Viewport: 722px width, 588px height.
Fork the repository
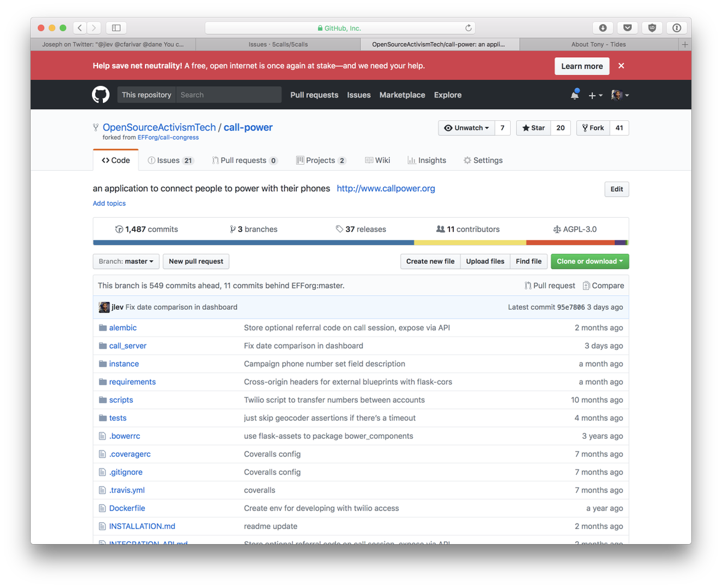[x=593, y=128]
